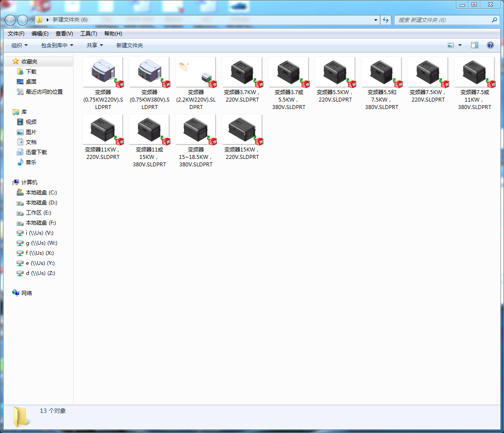Select 变频器11或15KW，380V.SLDPRT file icon
This screenshot has height=433, width=504.
click(x=149, y=130)
